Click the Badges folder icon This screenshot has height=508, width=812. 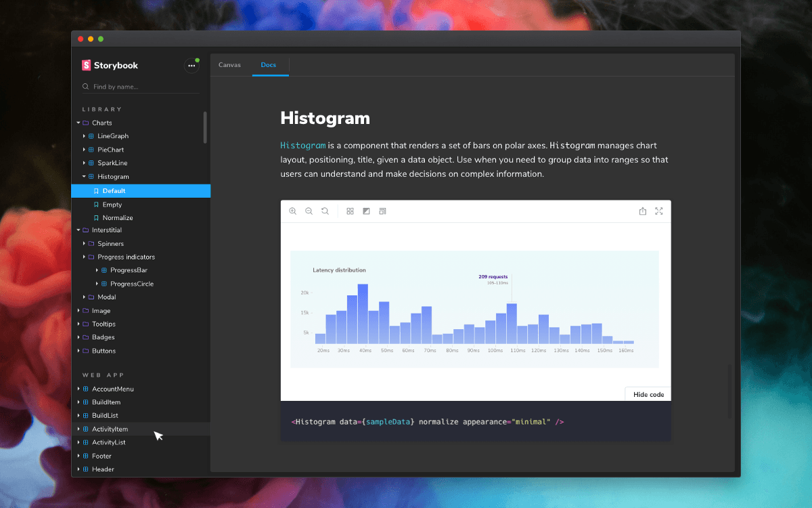point(86,337)
